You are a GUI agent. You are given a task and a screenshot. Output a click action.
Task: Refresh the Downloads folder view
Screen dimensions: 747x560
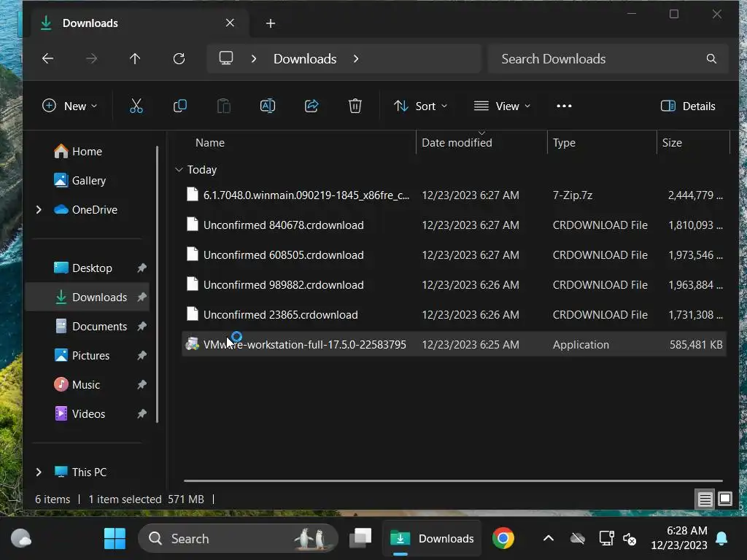click(x=179, y=58)
